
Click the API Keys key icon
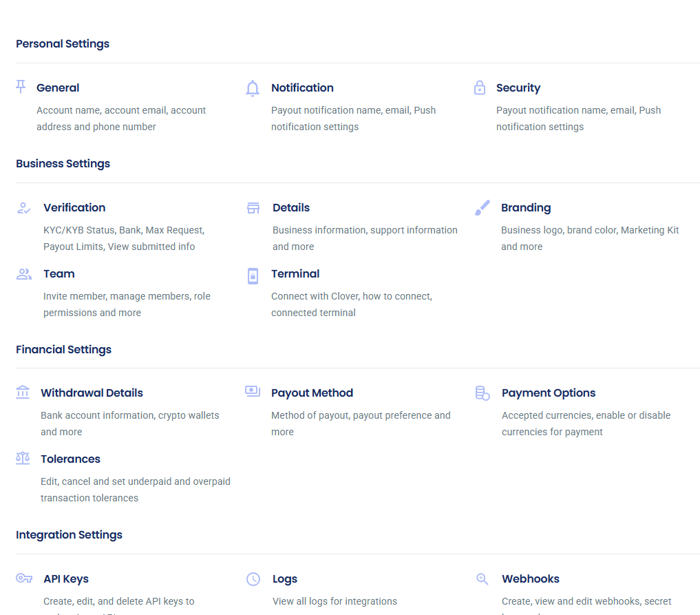23,579
